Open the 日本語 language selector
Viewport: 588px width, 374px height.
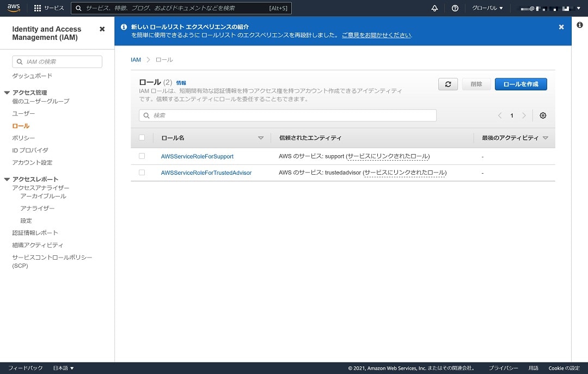tap(63, 368)
